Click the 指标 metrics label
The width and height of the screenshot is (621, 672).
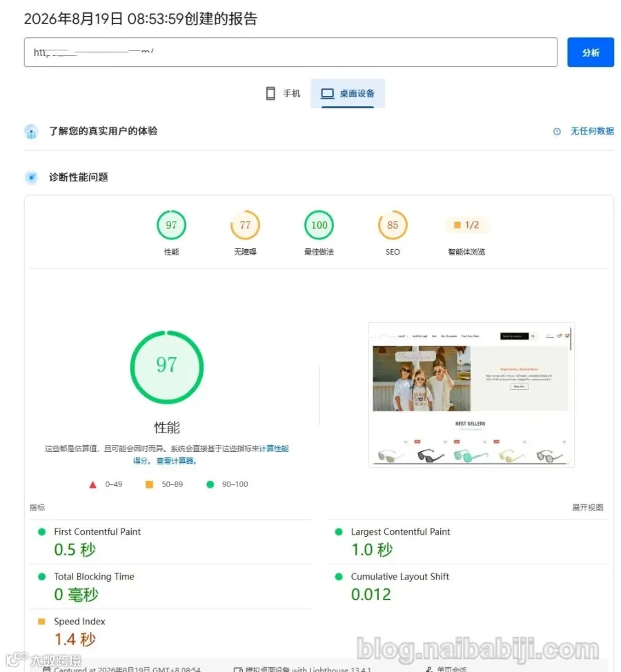point(37,507)
